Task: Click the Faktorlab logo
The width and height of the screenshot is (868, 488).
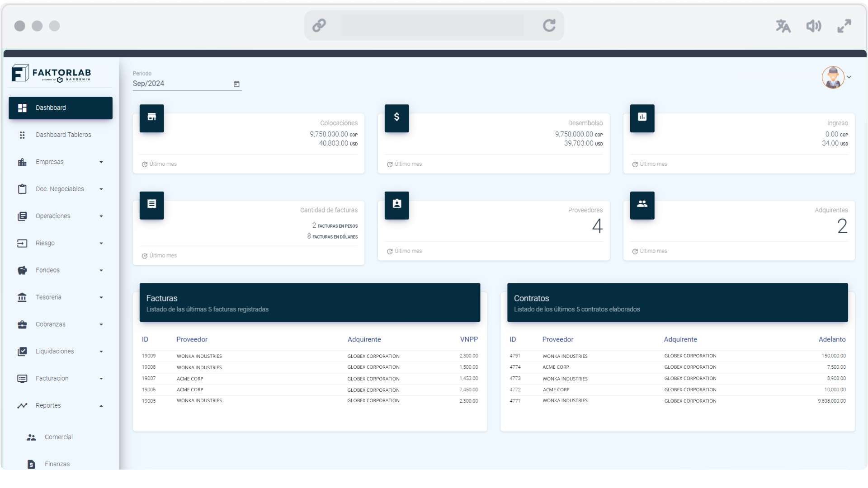Action: [52, 73]
